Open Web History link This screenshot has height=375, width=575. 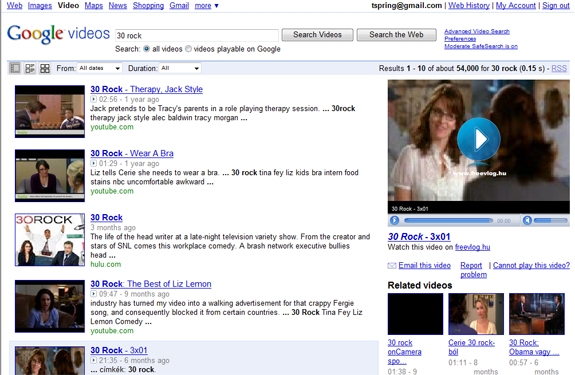point(469,5)
